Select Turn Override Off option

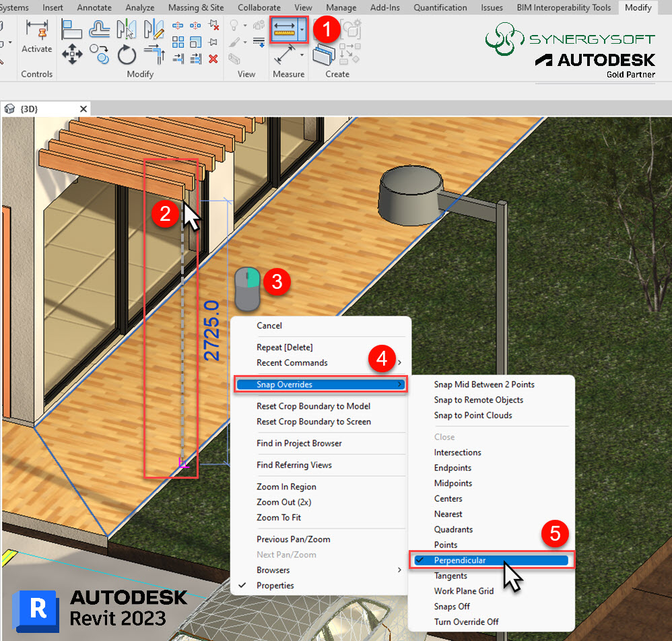[x=466, y=621]
